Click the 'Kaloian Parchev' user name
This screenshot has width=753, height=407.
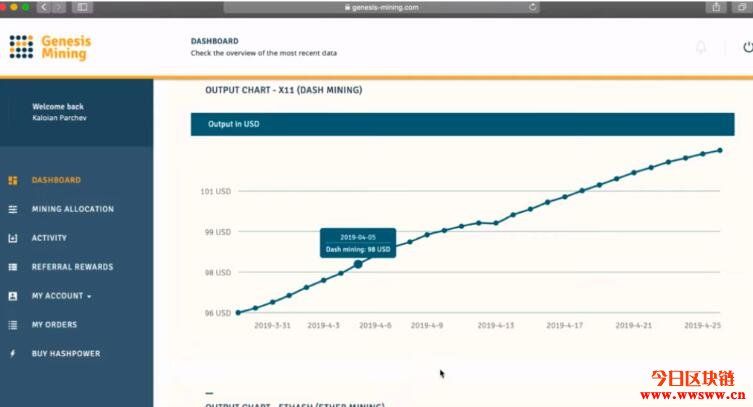point(60,118)
